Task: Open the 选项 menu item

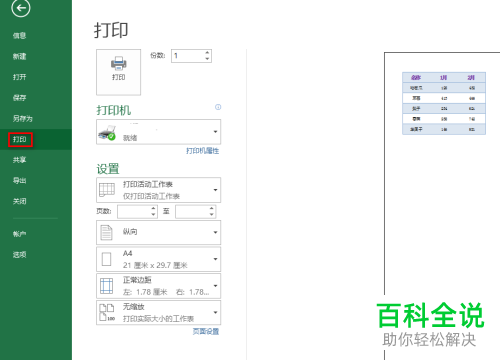Action: point(19,255)
